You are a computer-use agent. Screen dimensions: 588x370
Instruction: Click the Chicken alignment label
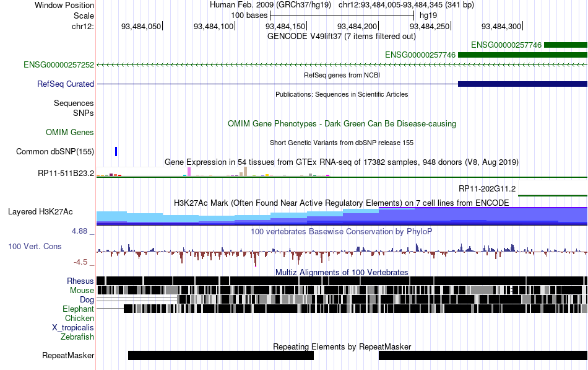pos(79,318)
